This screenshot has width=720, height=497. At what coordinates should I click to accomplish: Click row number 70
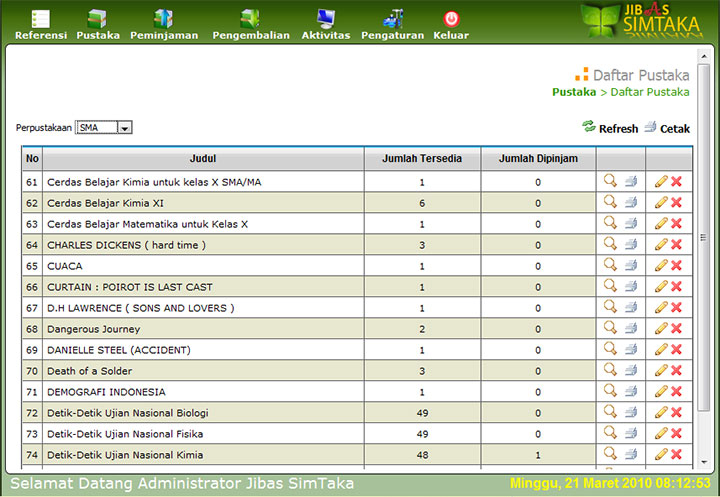pos(32,371)
